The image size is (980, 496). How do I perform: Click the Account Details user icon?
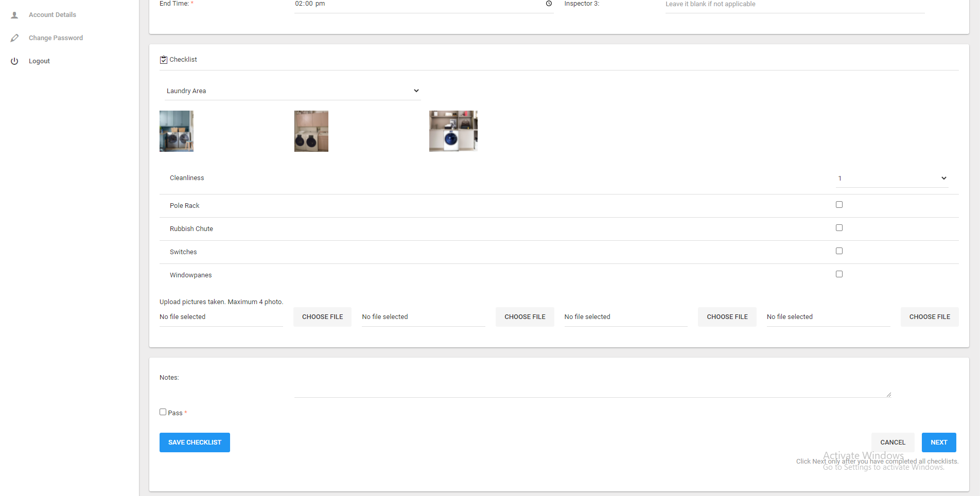[x=14, y=15]
